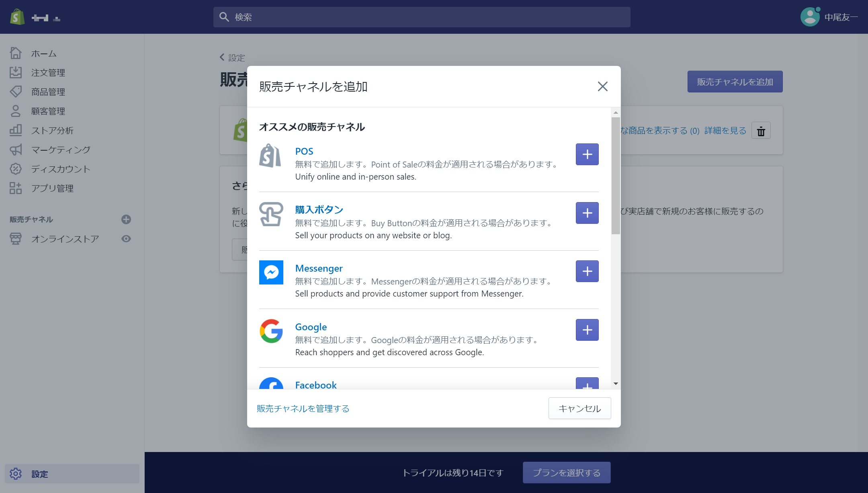Click the dialog scrollbar thumb
The width and height of the screenshot is (868, 493).
coord(616,176)
